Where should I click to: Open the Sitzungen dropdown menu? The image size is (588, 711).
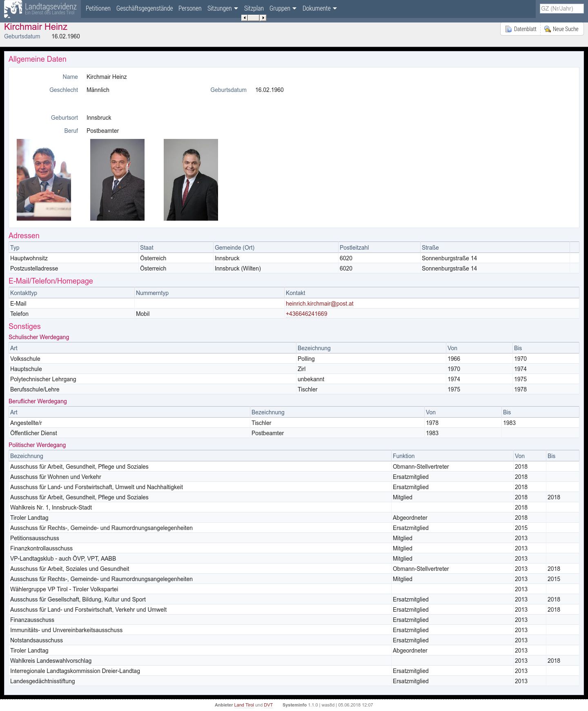pos(223,8)
